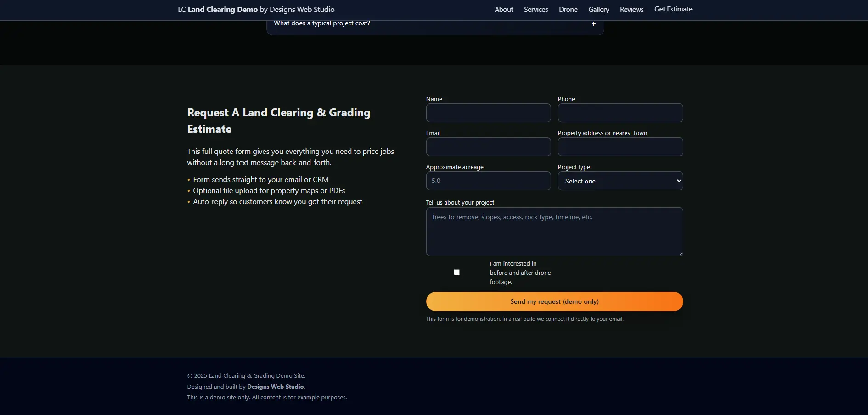Navigate to the About section
This screenshot has width=868, height=415.
tap(503, 9)
